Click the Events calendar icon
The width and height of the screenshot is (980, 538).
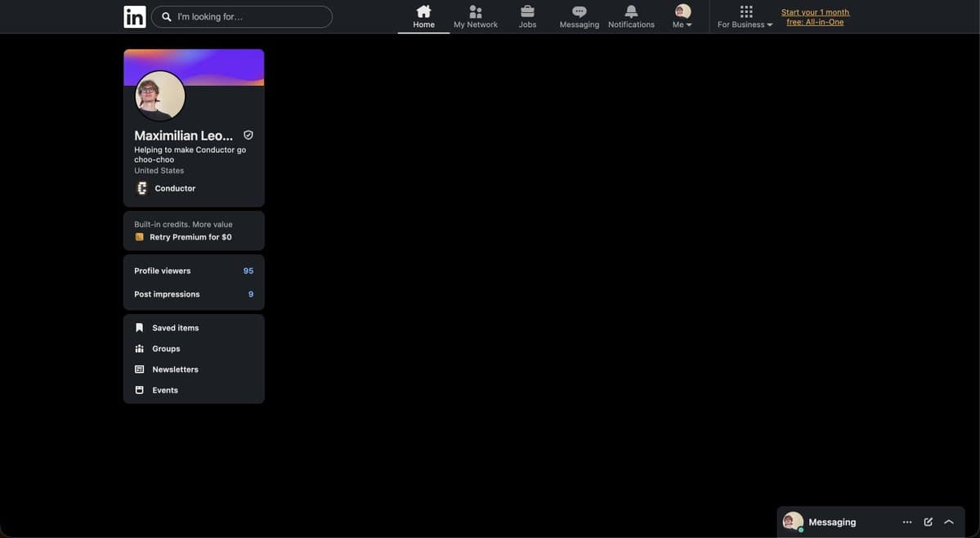coord(140,390)
